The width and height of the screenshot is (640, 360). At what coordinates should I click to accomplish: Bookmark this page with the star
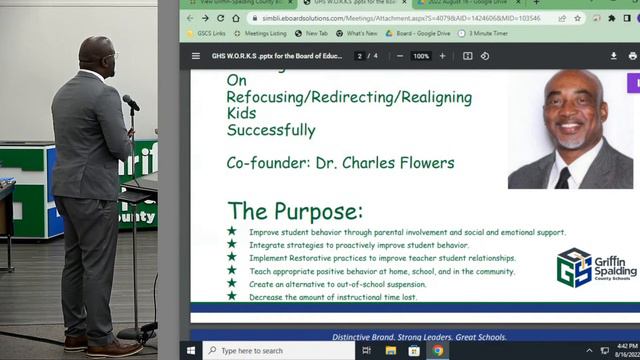[x=578, y=18]
